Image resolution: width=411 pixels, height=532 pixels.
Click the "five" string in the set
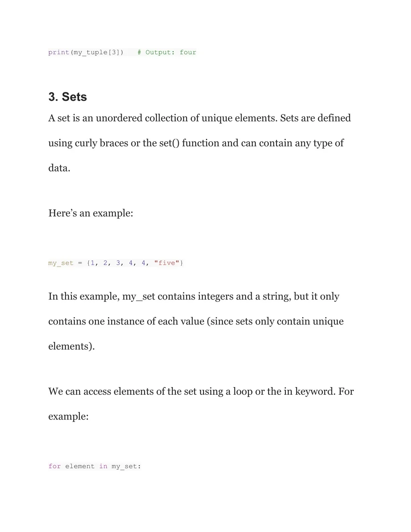(x=167, y=263)
